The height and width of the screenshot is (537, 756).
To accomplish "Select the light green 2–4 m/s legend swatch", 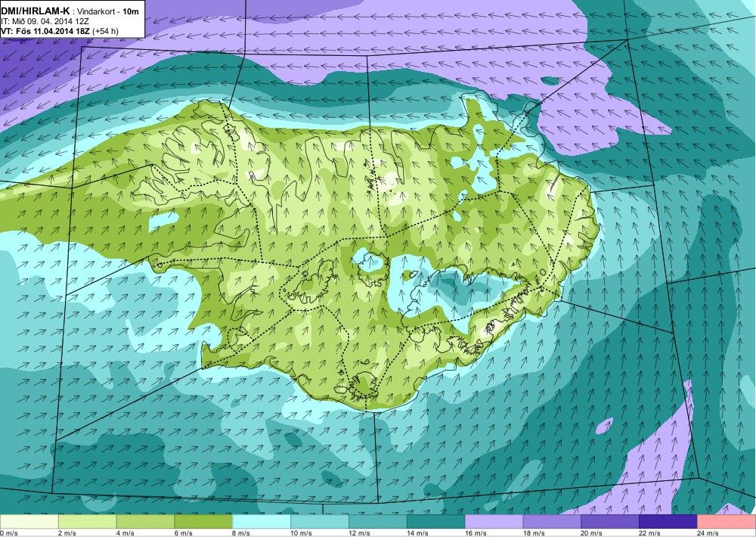I will point(87,522).
